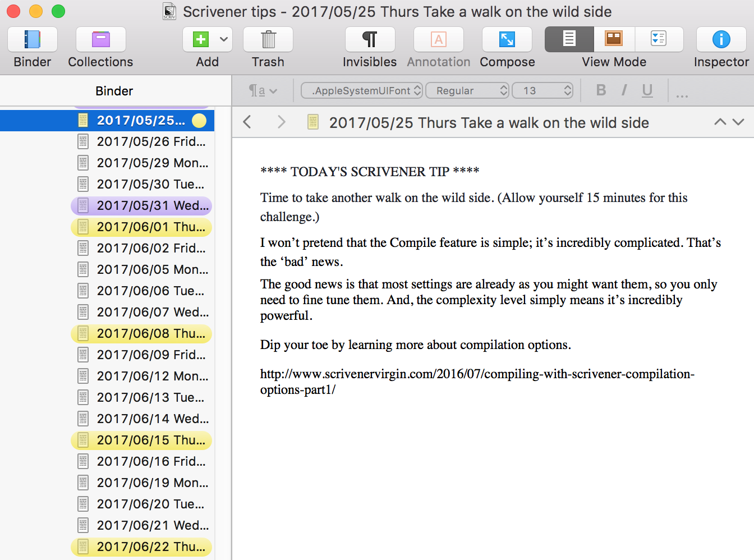Toggle Invisibles pilcrow icon
Screen dimensions: 754x560
tap(370, 39)
